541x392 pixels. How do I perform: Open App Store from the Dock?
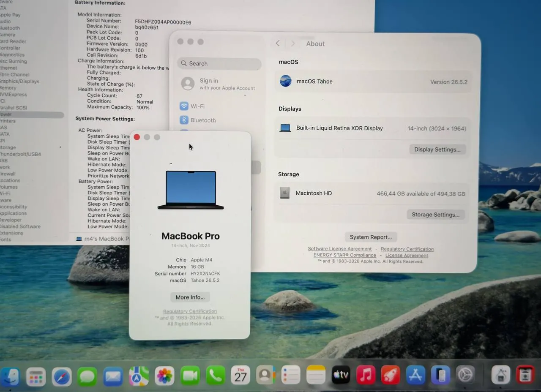415,375
